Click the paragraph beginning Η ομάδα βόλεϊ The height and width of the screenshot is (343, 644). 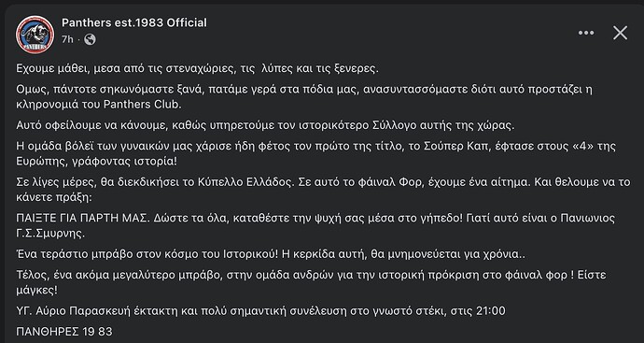(316, 153)
